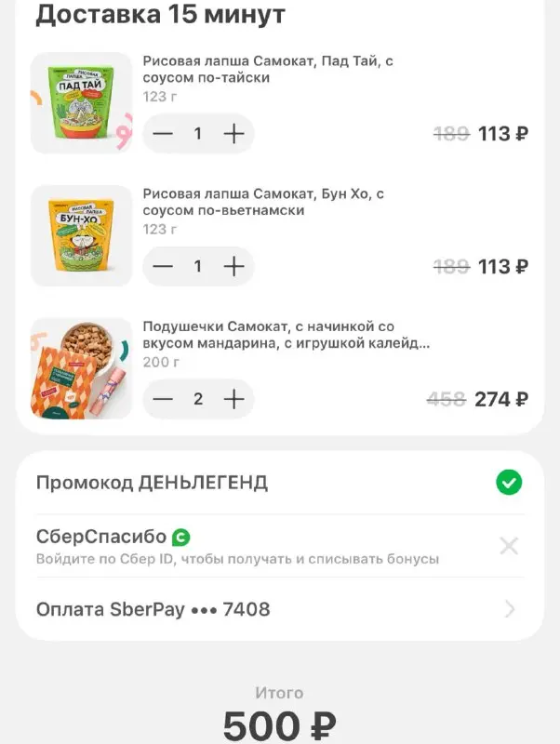This screenshot has width=560, height=744.
Task: Open Рисовая лапша Пад Тай product title
Action: (268, 69)
